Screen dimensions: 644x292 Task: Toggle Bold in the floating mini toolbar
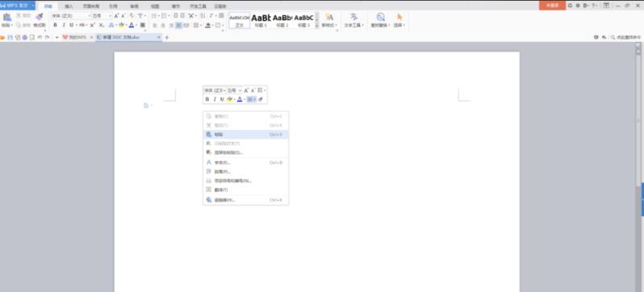click(x=207, y=99)
